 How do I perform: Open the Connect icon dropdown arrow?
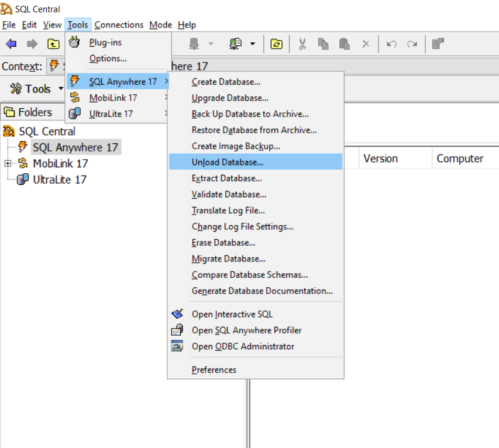(211, 44)
